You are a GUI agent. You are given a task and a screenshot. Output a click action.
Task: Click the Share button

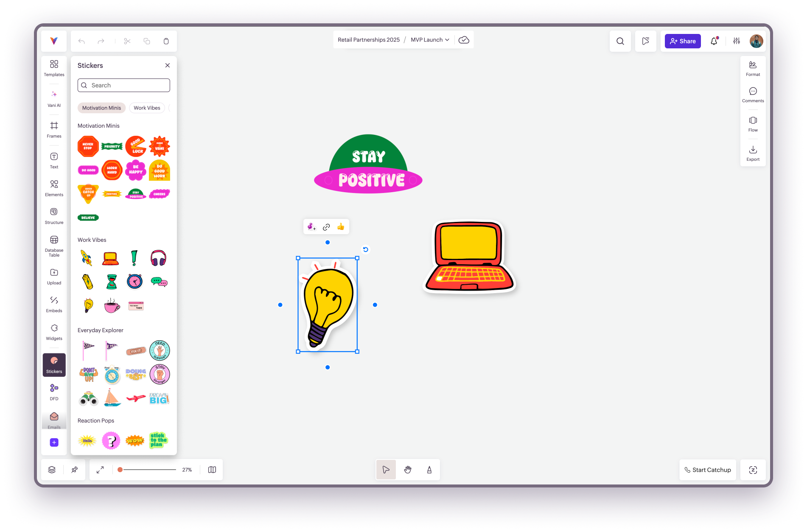[x=683, y=41]
